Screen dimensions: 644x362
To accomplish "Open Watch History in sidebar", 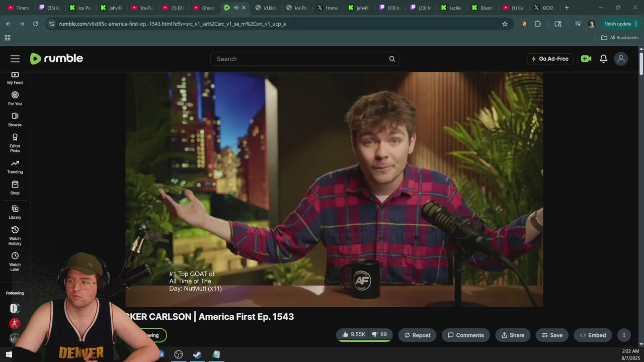I will (15, 235).
